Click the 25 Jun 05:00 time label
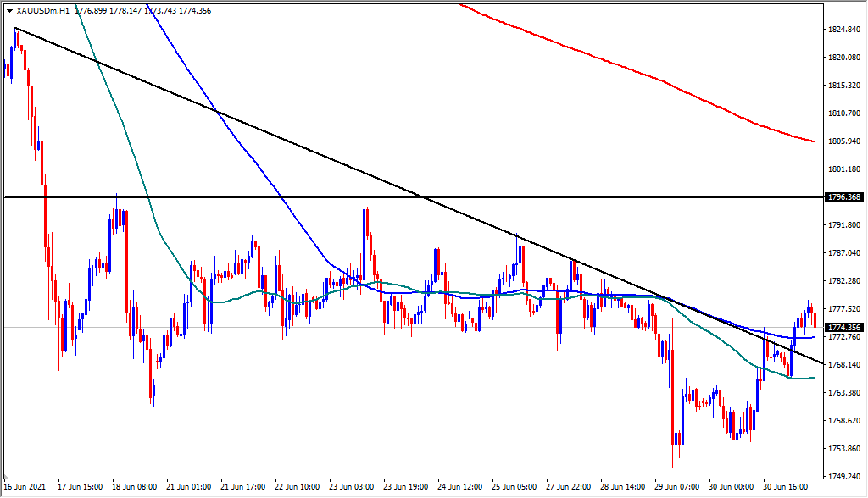This screenshot has width=868, height=498. (515, 487)
